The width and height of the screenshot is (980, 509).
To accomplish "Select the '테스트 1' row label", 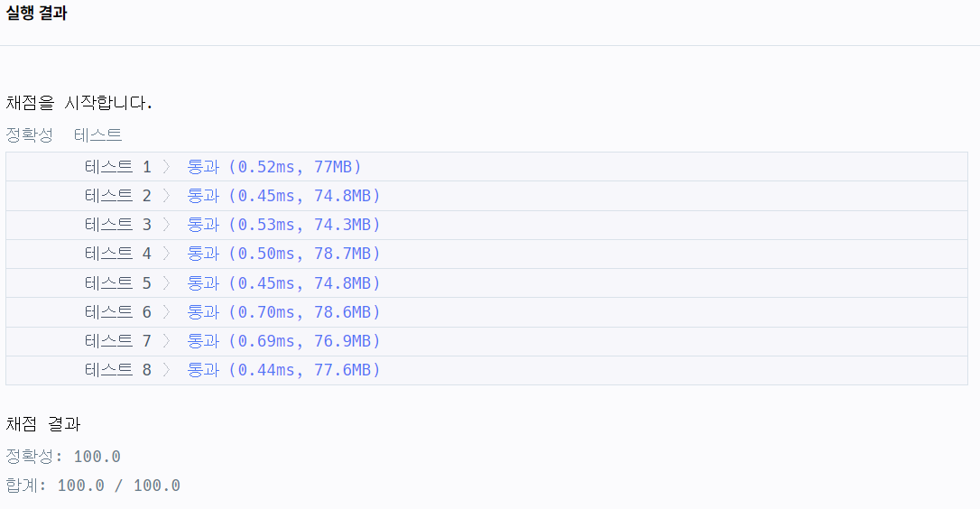I will (118, 167).
